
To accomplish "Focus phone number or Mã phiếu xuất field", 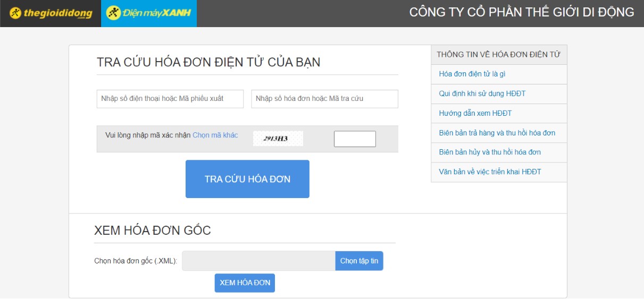I will (170, 99).
